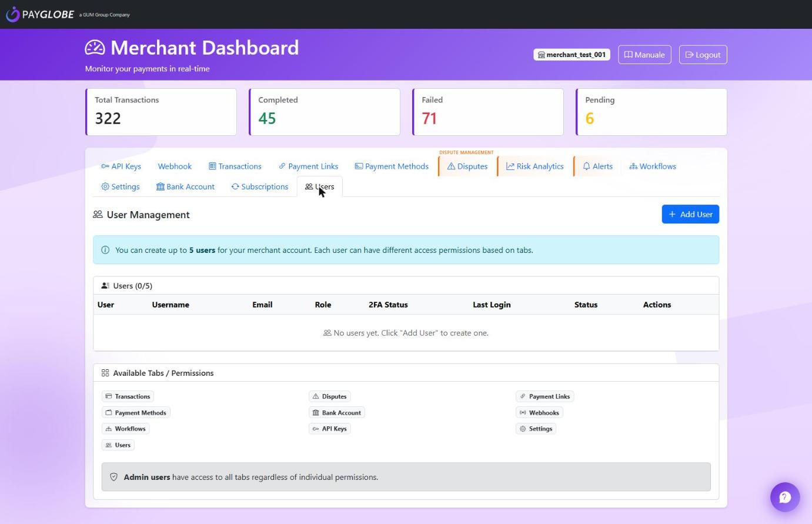Click the Bank Account permission badge
The width and height of the screenshot is (812, 524).
click(337, 413)
